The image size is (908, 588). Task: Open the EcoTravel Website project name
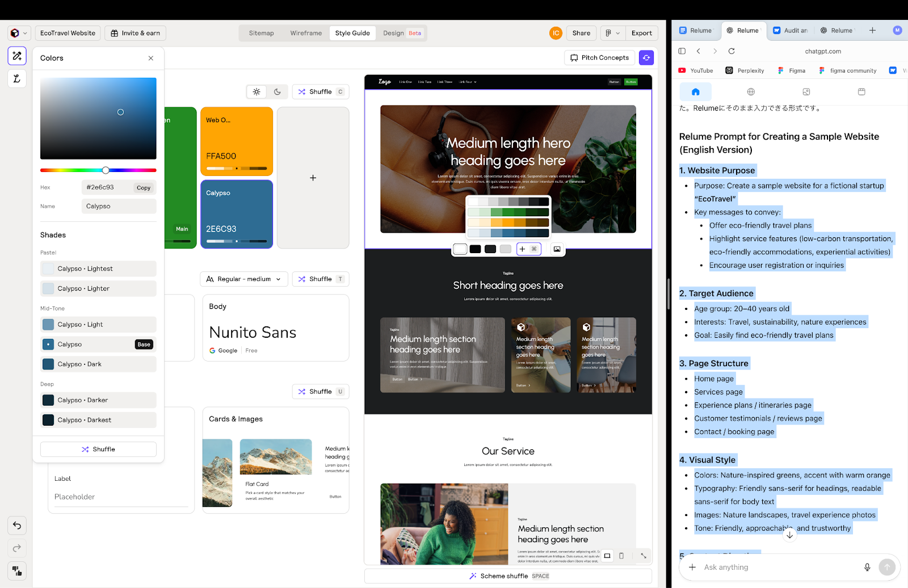[x=68, y=33]
